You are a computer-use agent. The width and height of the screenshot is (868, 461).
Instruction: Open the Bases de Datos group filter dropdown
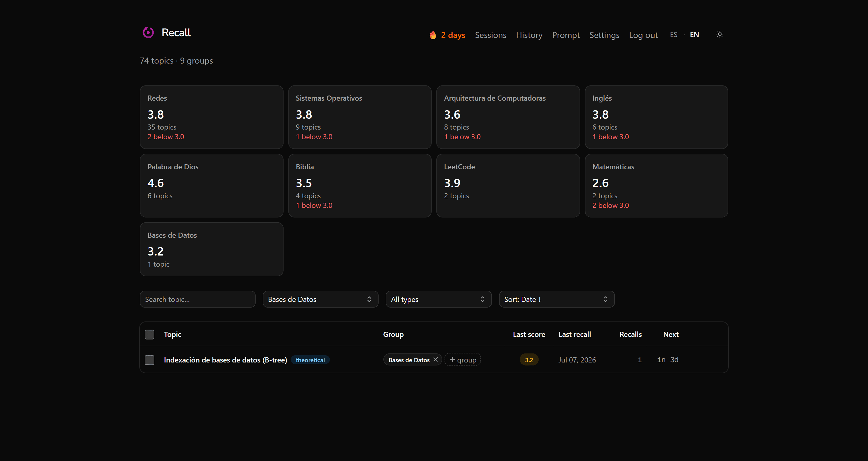(320, 299)
